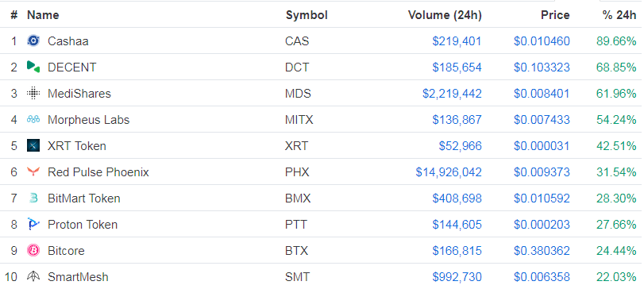Screen dimensions: 644x289
Task: Sort by the Price column header
Action: tap(555, 15)
